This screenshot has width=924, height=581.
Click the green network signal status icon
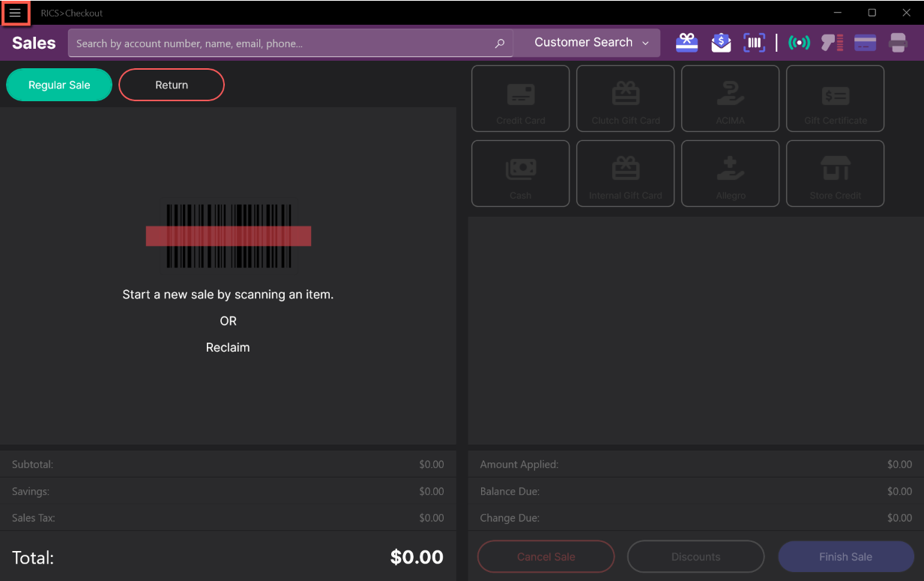tap(799, 43)
